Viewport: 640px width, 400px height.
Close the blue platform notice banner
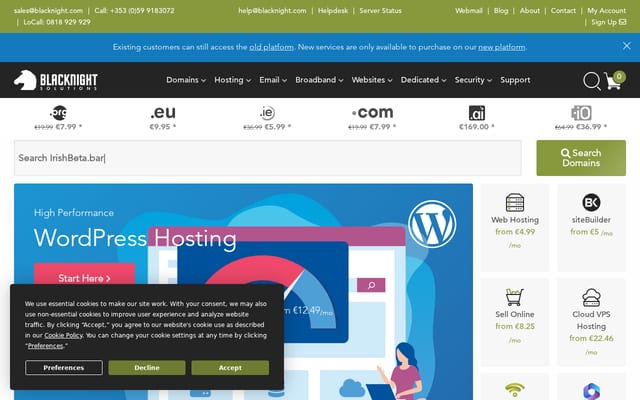click(x=627, y=46)
